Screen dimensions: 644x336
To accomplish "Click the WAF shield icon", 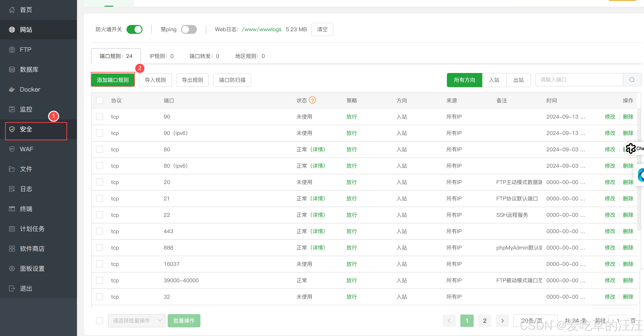I will tap(12, 149).
